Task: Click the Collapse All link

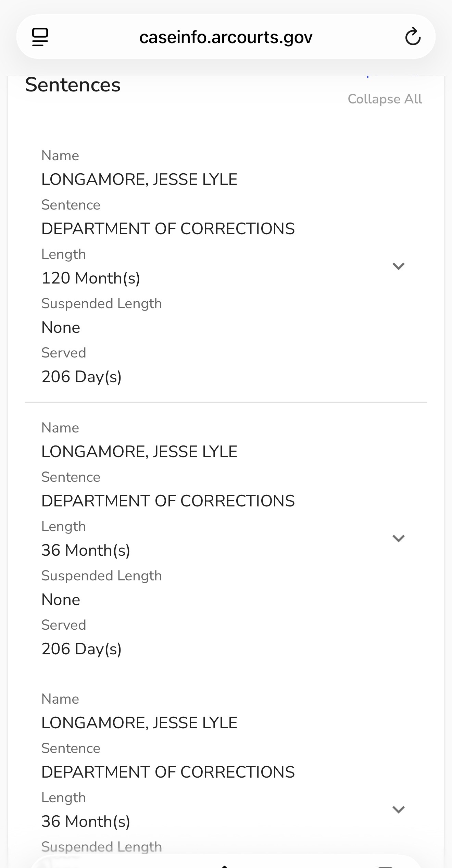Action: coord(385,99)
